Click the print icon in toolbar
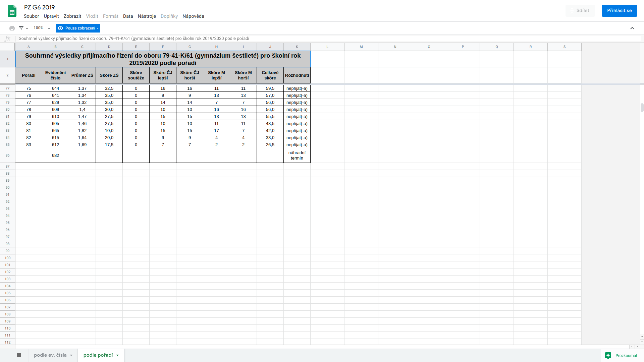Screen dimensions: 644x362 click(12, 28)
